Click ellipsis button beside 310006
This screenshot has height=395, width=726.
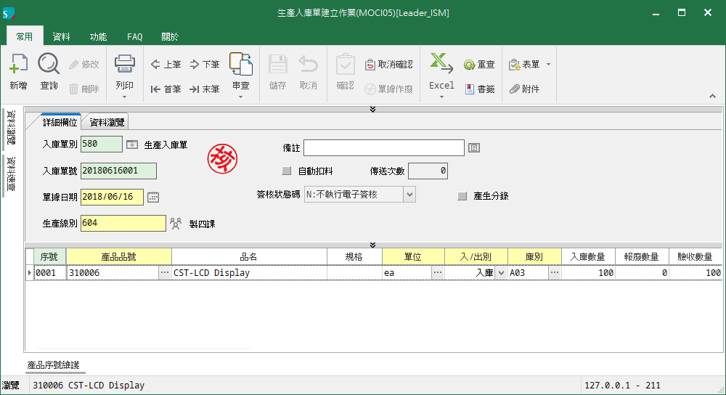coord(164,273)
